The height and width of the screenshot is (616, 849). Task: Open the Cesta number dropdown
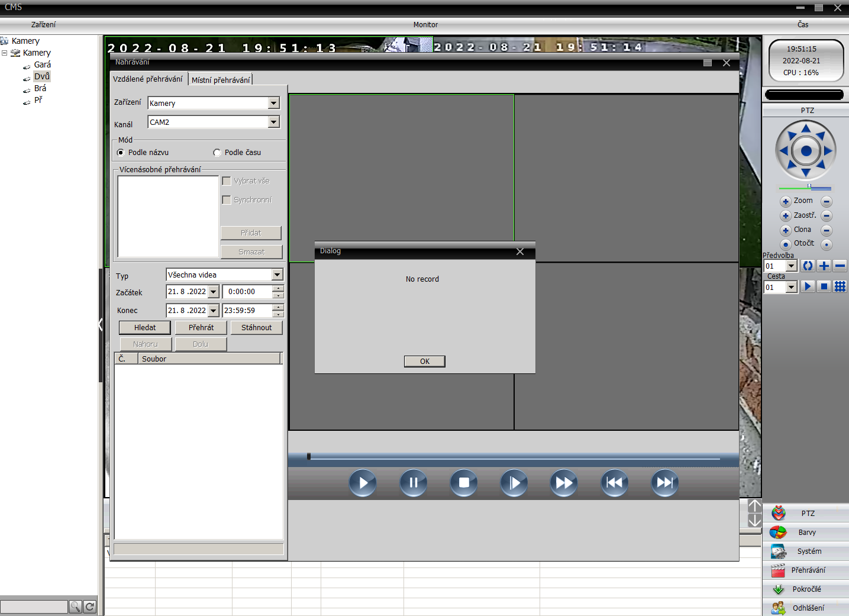791,288
